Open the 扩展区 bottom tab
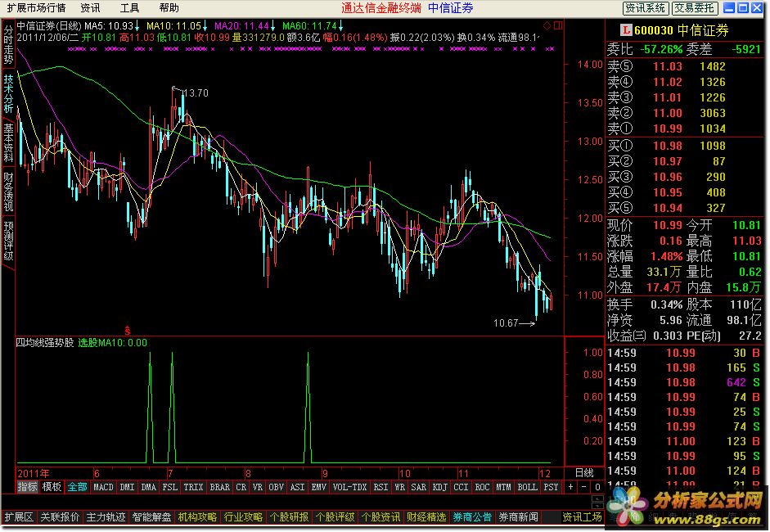The height and width of the screenshot is (532, 770). 19,516
